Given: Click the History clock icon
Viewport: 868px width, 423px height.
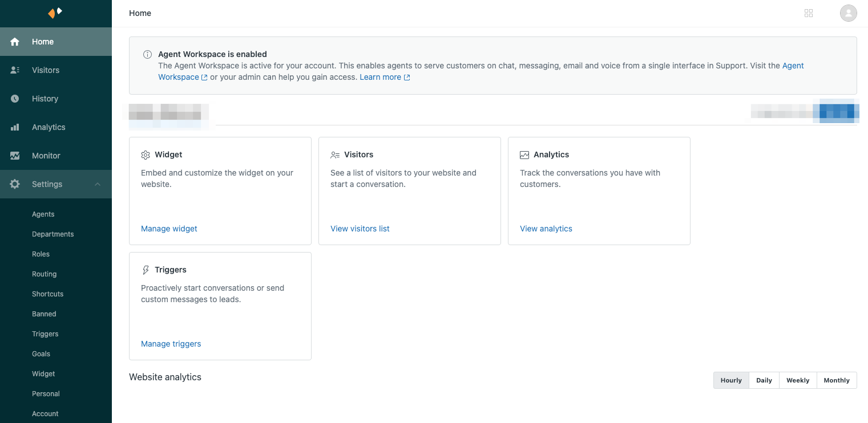Looking at the screenshot, I should click(x=15, y=99).
